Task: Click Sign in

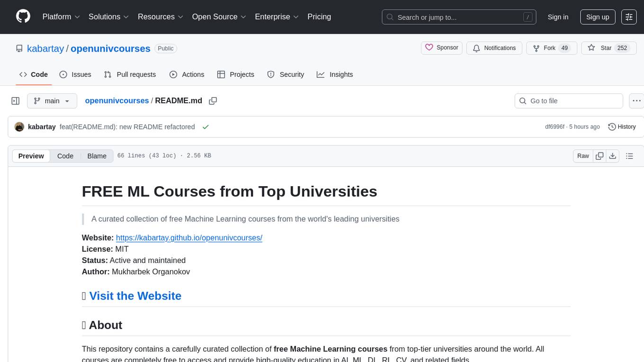Action: (x=558, y=17)
